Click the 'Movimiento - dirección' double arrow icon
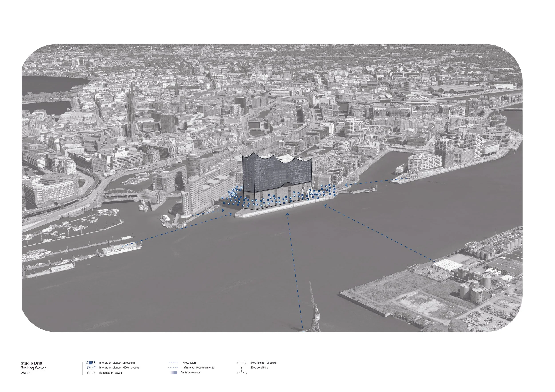The width and height of the screenshot is (555, 392). 242,363
